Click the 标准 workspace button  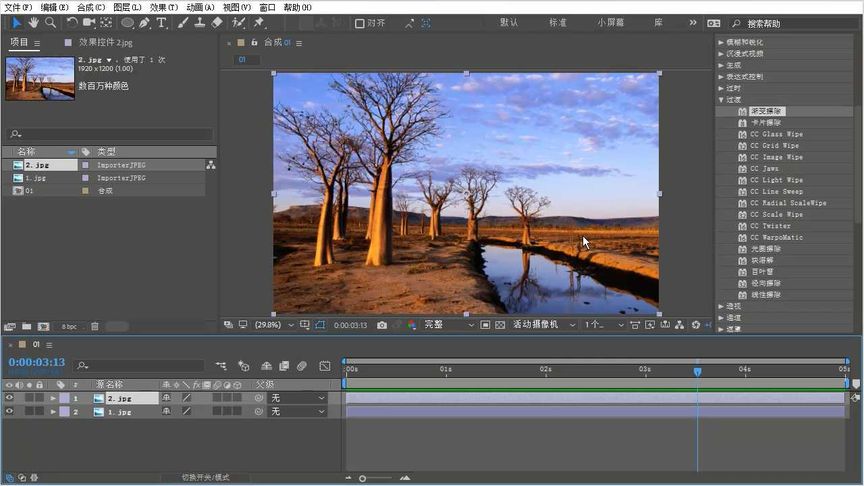coord(558,22)
